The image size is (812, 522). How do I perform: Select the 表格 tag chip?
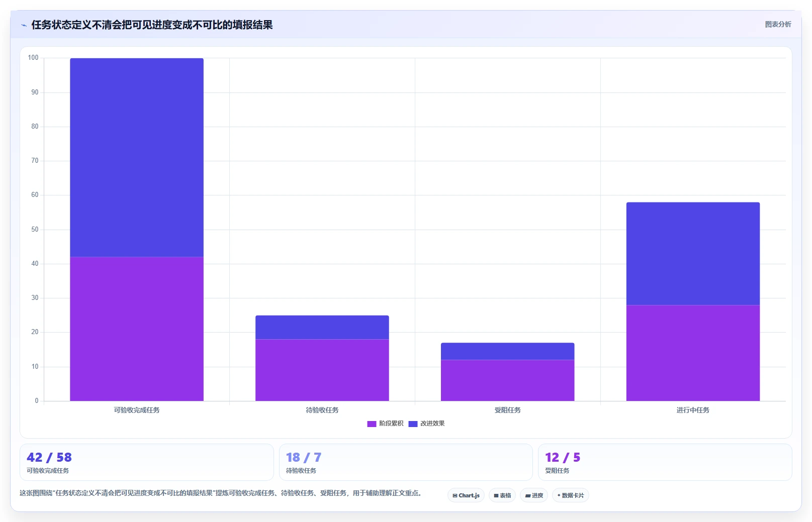click(502, 495)
